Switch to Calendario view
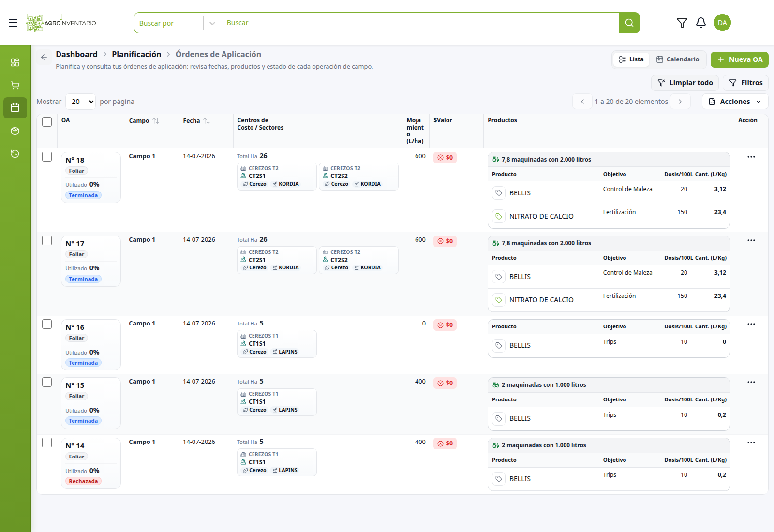Screen dimensions: 774x532 pos(678,59)
